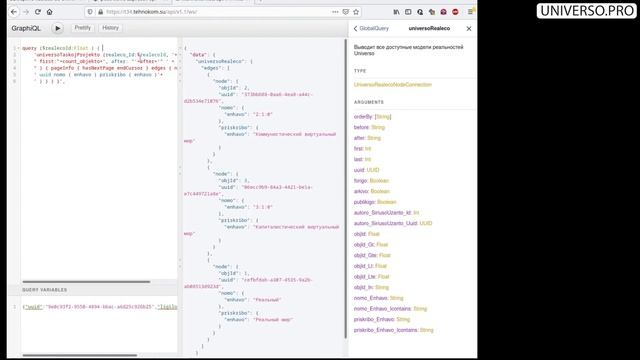640x360 pixels.
Task: Go forward one page in browser
Action: click(26, 12)
